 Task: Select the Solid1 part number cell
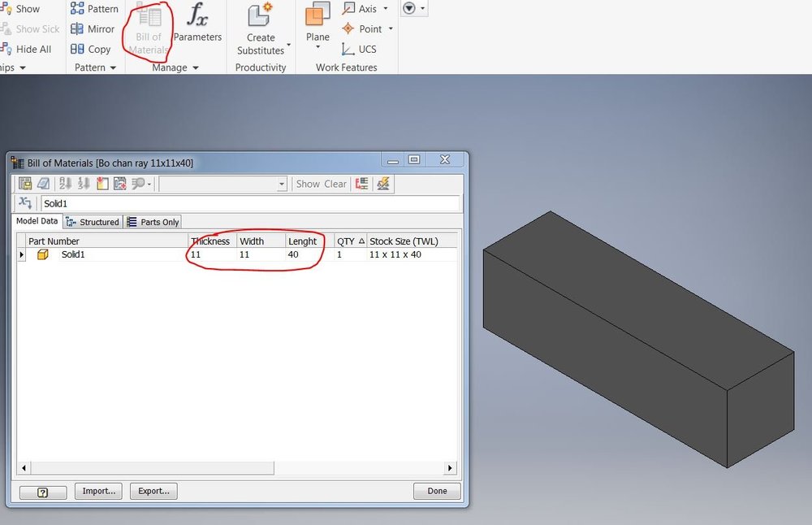[107, 254]
